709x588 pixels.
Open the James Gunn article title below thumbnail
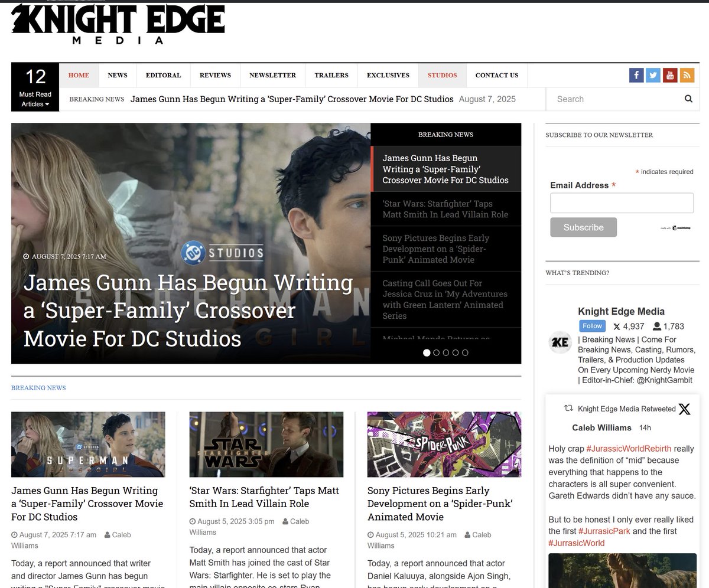(87, 504)
